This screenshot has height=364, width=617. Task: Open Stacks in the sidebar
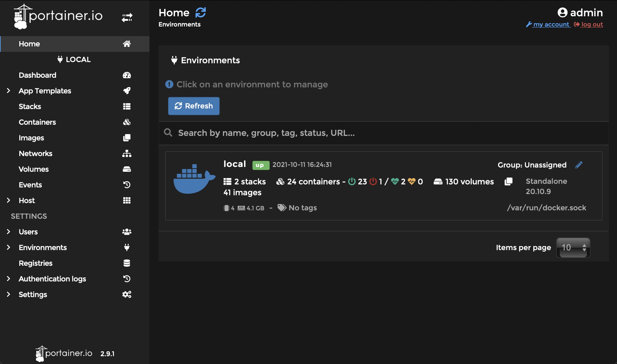tap(30, 106)
